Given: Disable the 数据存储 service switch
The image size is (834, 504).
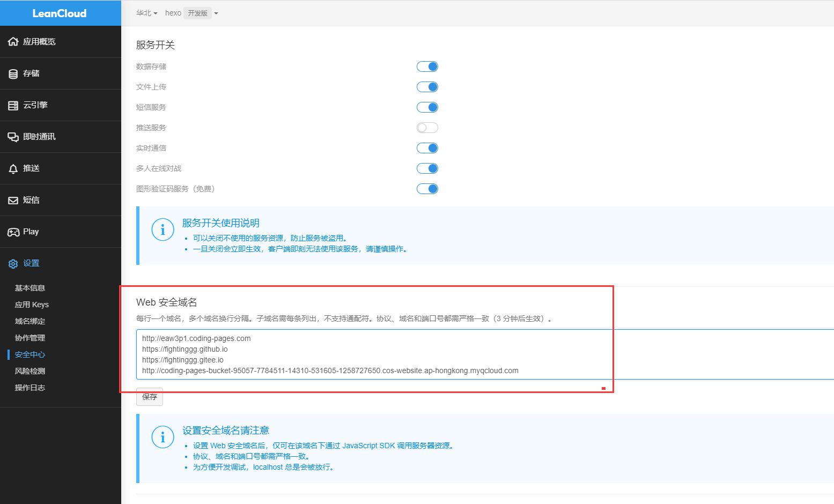Looking at the screenshot, I should click(x=427, y=66).
